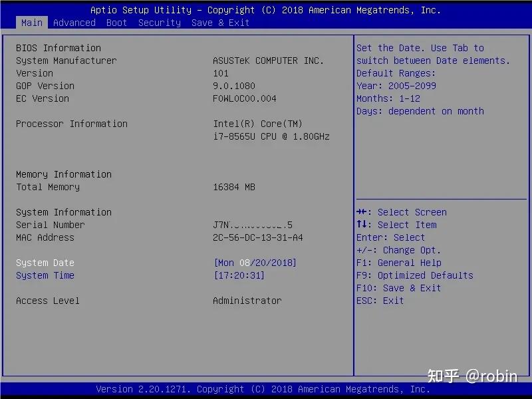Open the Save & Exit tab
This screenshot has height=399, width=532.
pos(220,23)
